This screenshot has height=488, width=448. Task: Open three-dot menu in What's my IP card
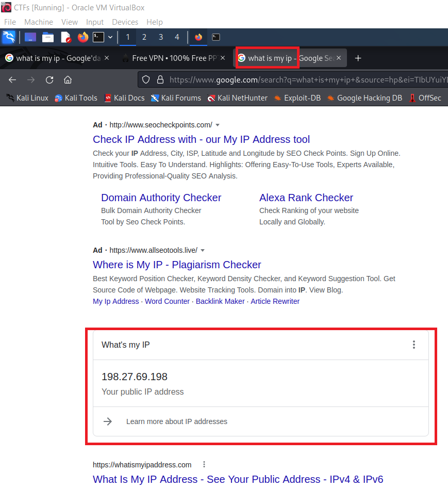[x=413, y=345]
